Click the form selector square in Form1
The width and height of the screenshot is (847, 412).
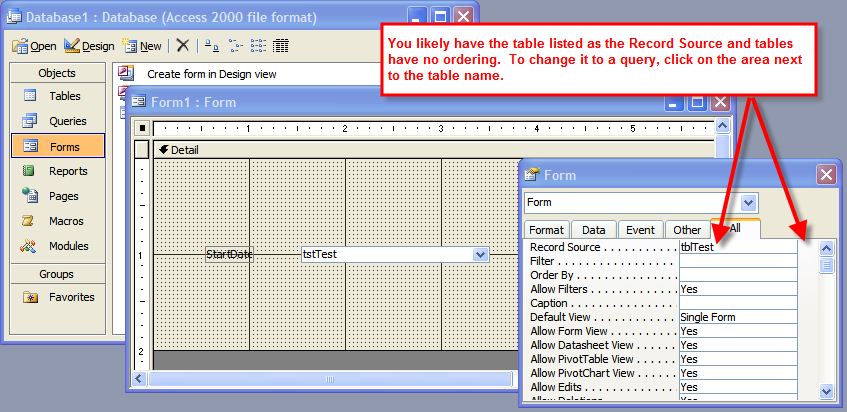tap(142, 129)
